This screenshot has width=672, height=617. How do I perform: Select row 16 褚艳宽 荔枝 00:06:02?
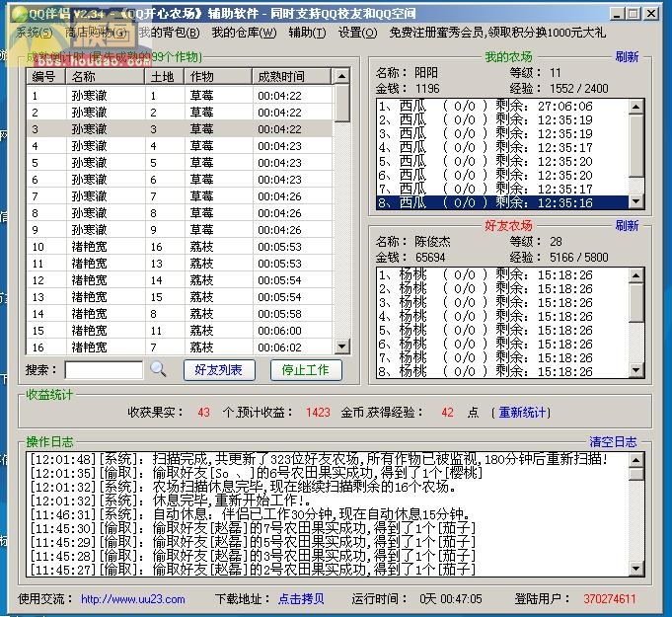click(180, 347)
